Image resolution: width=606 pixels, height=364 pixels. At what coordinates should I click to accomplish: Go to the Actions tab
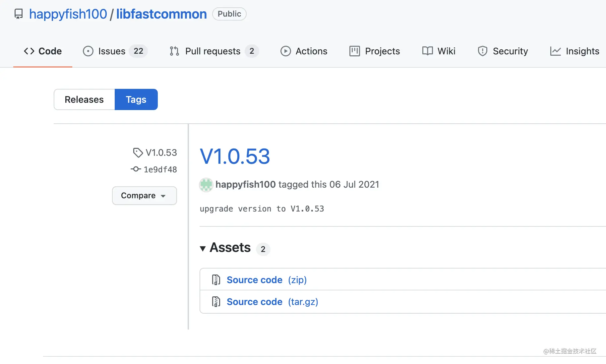tap(304, 51)
